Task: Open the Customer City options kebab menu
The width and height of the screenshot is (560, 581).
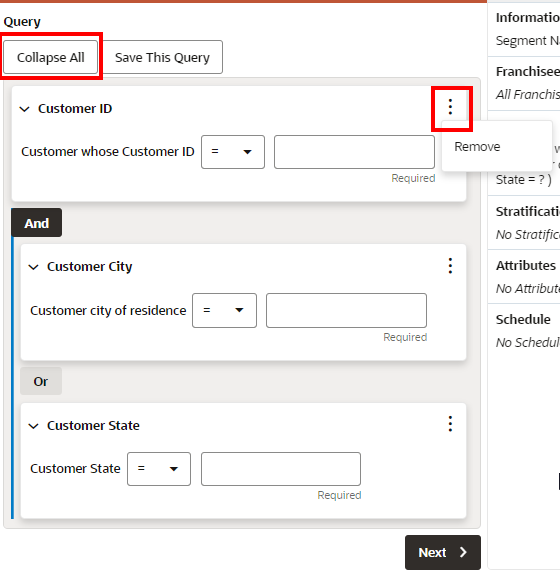Action: point(450,266)
